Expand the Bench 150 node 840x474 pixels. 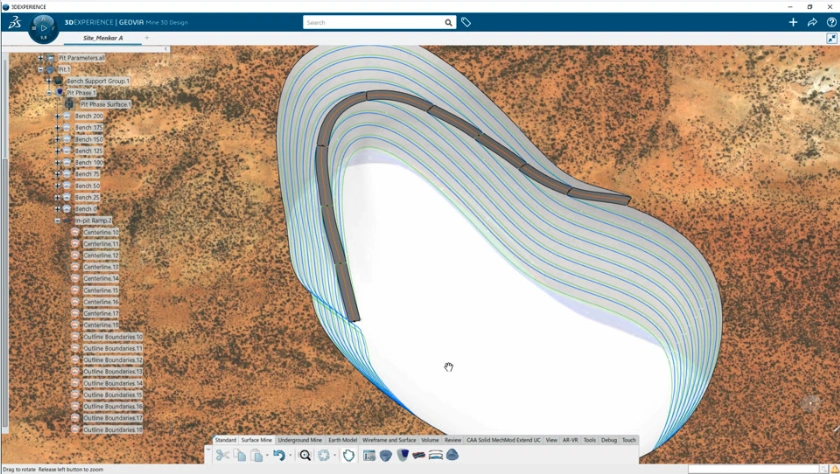[57, 139]
